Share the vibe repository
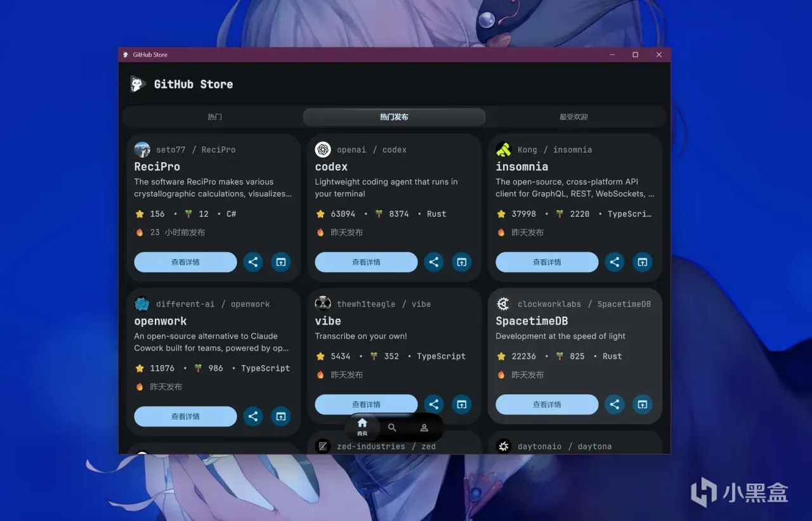The height and width of the screenshot is (521, 812). (x=434, y=404)
